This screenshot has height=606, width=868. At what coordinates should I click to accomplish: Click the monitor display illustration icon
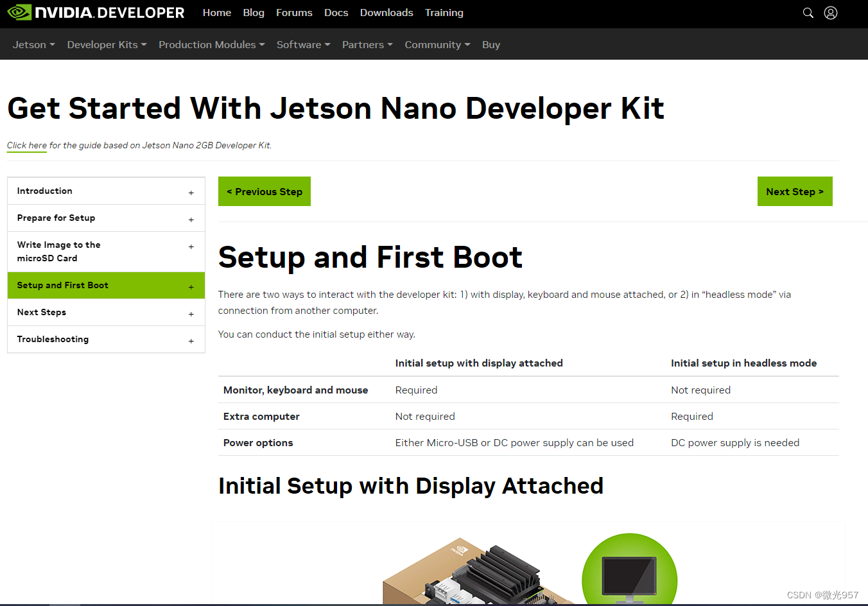[x=629, y=569]
